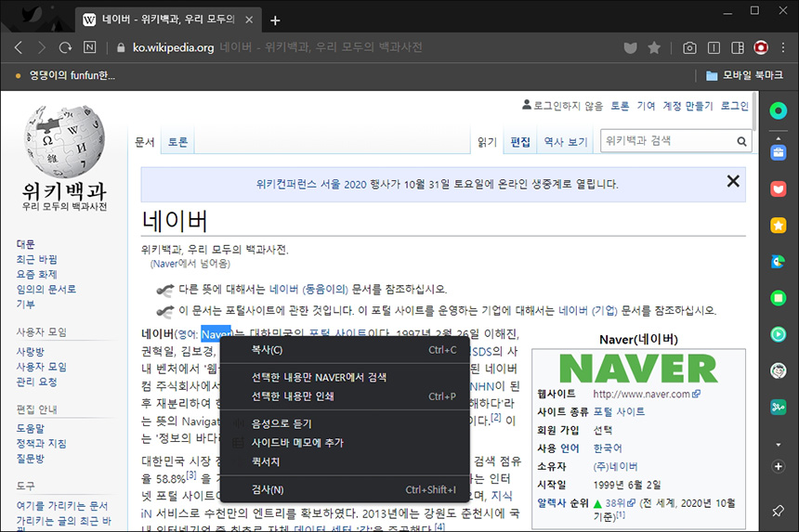Open the blue briefcase tools sidebar icon
Viewport: 799px width, 532px height.
(779, 152)
